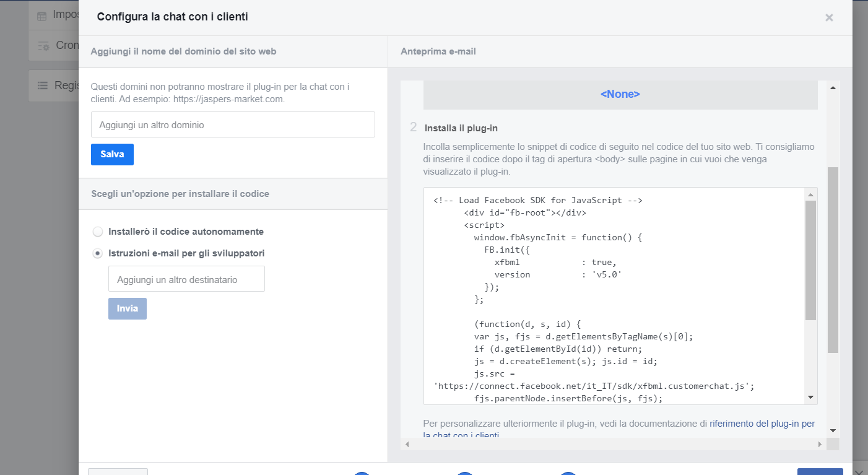
Task: Click the email preview's vertical scrollbar thumb
Action: tap(833, 260)
